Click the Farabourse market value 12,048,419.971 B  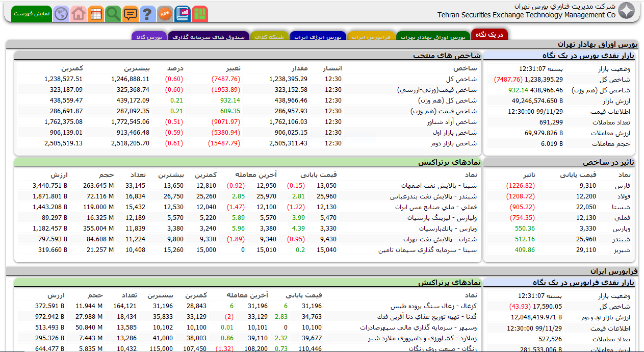[536, 317]
